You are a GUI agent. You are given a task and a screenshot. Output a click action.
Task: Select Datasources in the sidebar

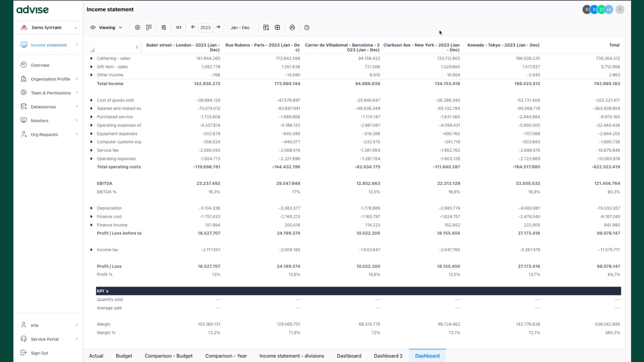click(43, 107)
